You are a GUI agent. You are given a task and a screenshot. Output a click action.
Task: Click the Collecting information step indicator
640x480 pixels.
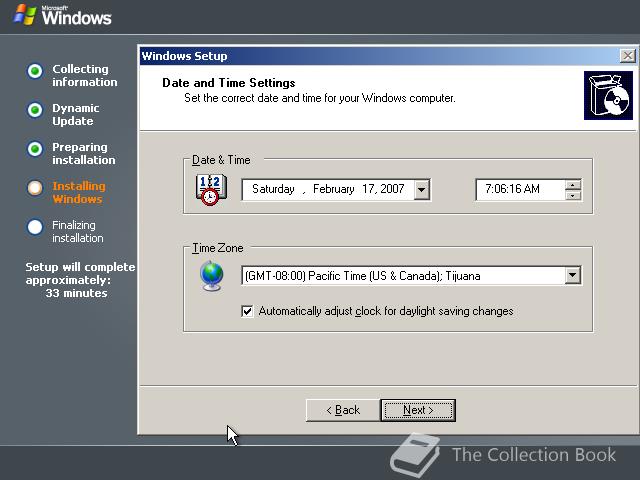pos(35,71)
